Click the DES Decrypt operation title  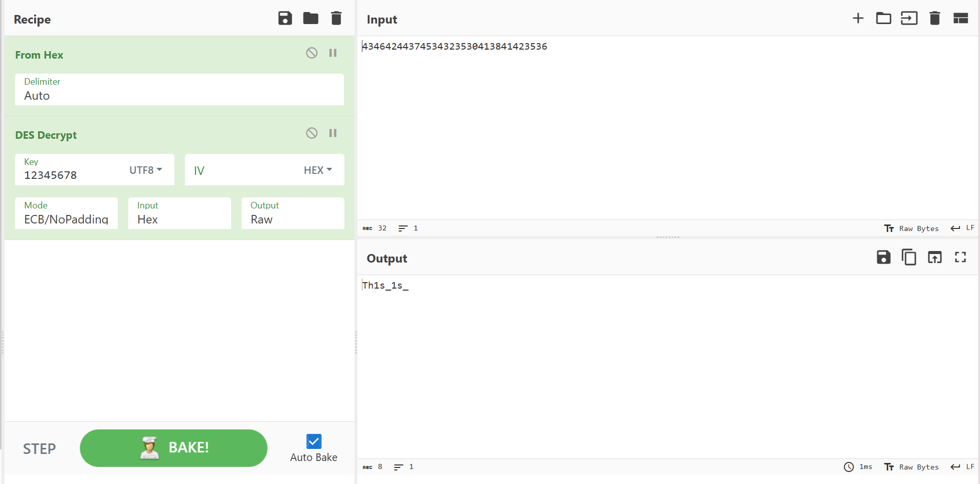coord(46,135)
